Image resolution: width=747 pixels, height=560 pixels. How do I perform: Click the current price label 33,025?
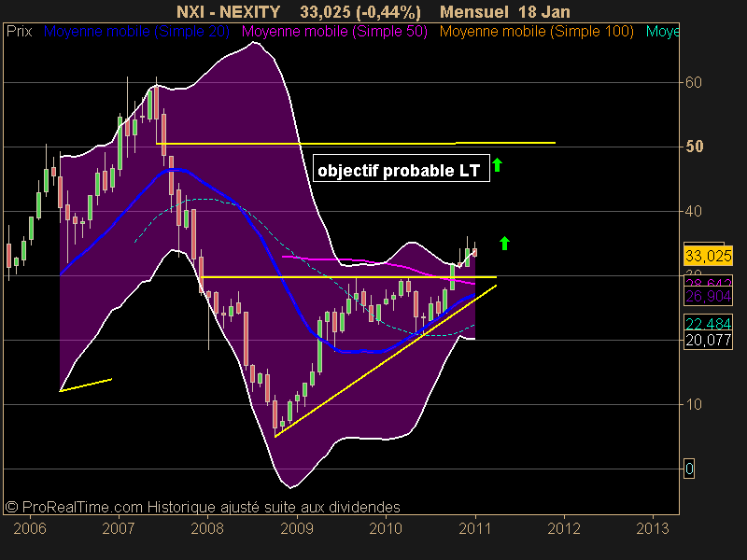tap(708, 256)
